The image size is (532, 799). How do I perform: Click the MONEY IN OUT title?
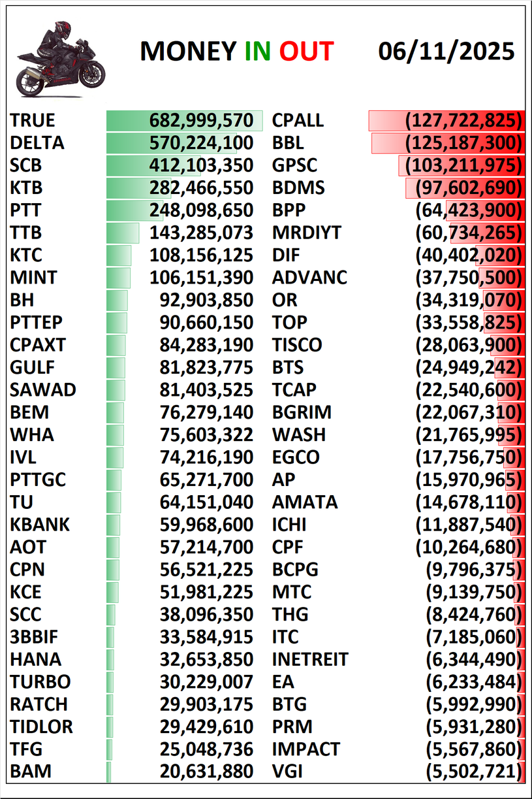(x=237, y=52)
